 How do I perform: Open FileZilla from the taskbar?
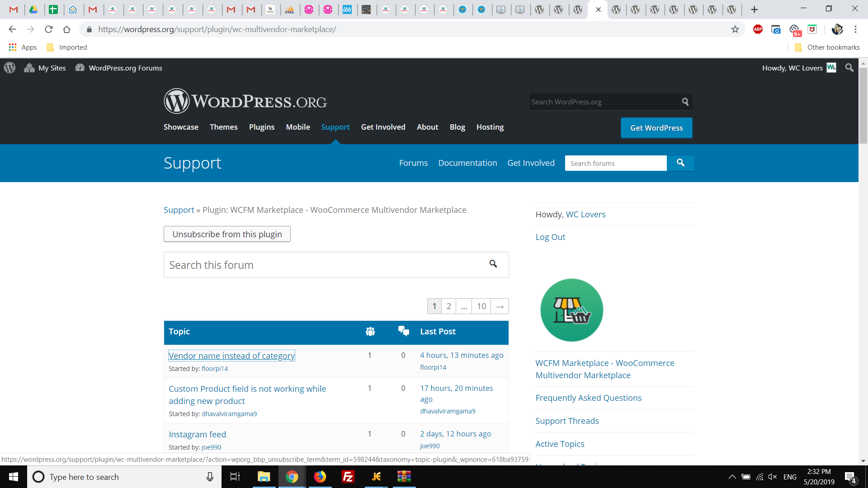[348, 477]
